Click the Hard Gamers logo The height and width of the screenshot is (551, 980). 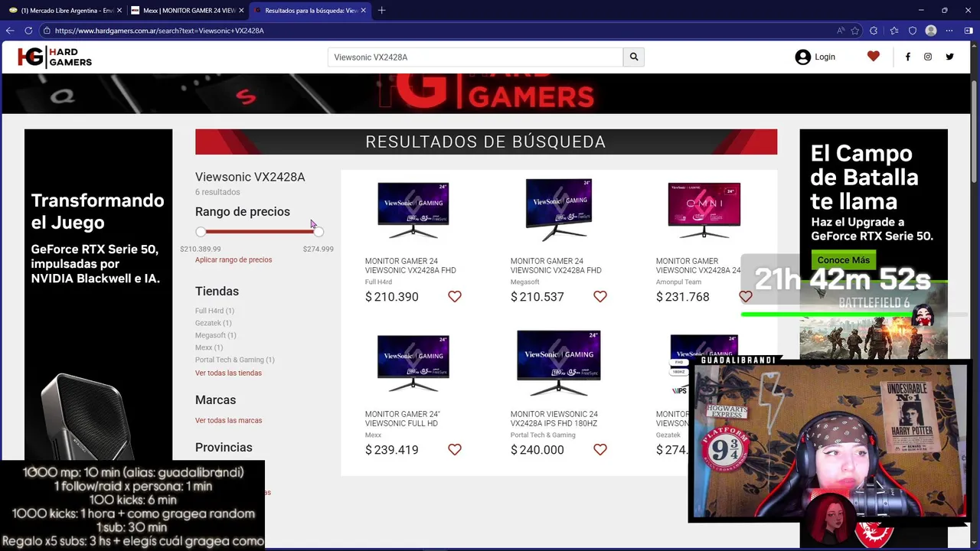[54, 57]
